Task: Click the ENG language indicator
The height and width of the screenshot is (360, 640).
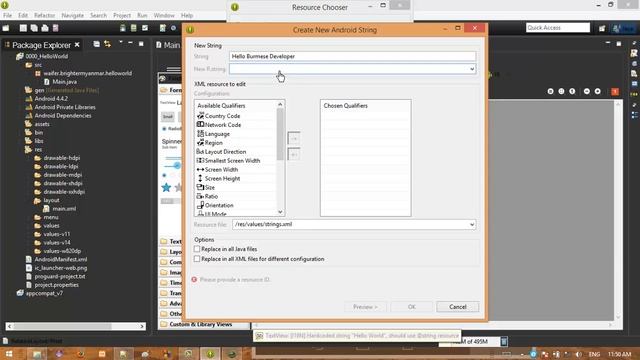Action: coord(594,354)
